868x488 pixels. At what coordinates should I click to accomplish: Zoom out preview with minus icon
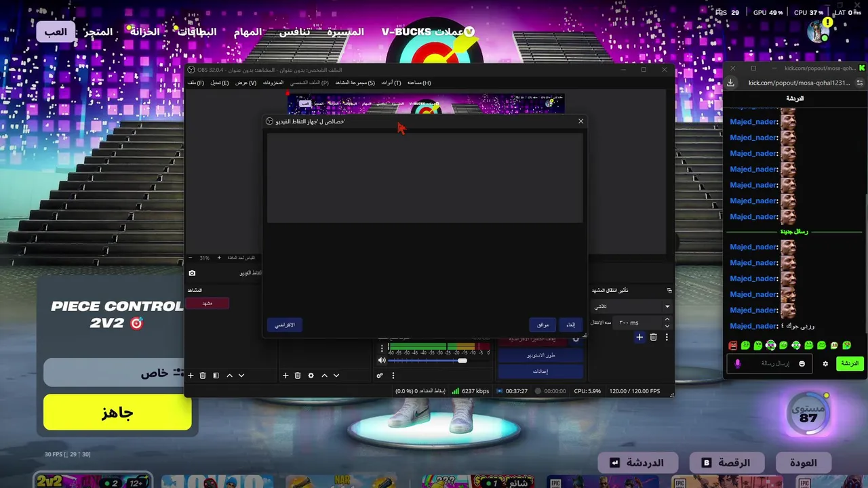click(x=190, y=258)
